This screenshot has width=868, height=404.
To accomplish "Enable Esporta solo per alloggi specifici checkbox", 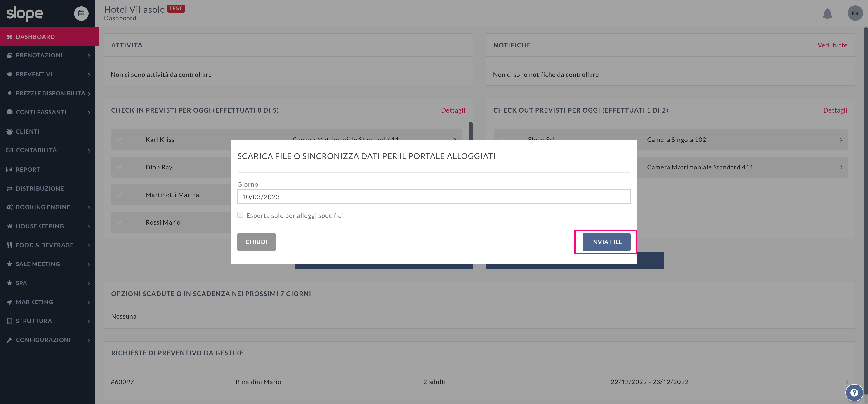I will [240, 215].
